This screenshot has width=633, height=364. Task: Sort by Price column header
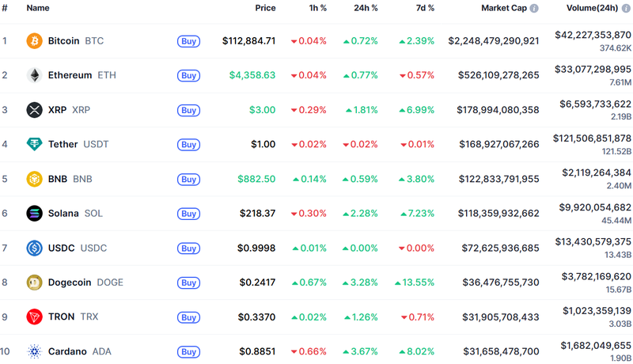[265, 8]
